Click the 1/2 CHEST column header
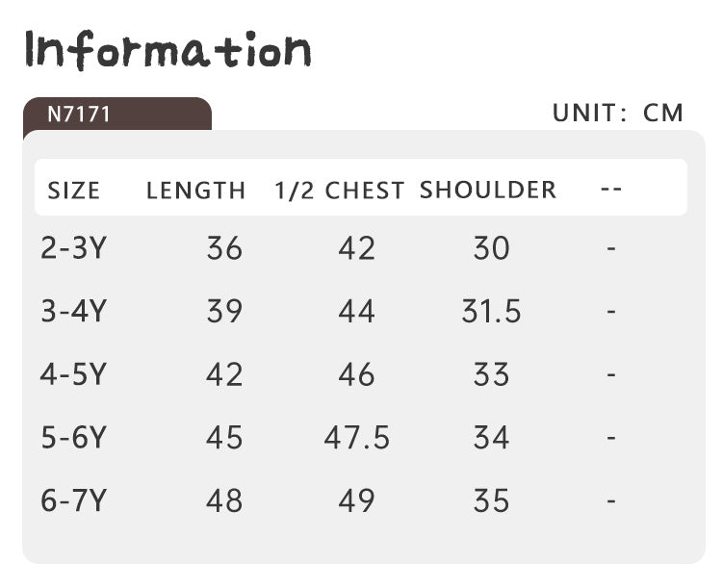This screenshot has height=588, width=722. tap(339, 191)
